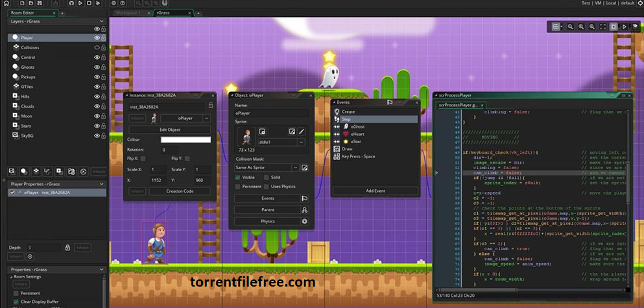Create new asset layer icon
The image size is (644, 308).
(60, 171)
